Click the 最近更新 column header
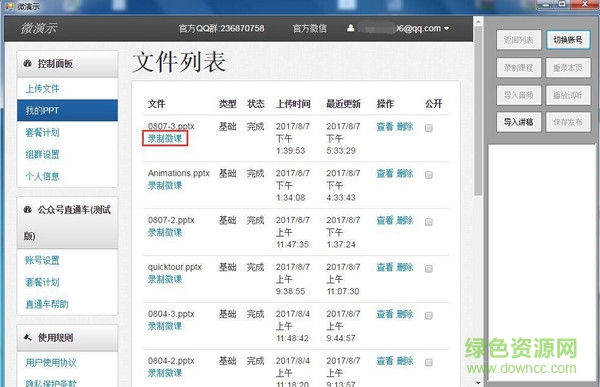 pyautogui.click(x=343, y=104)
